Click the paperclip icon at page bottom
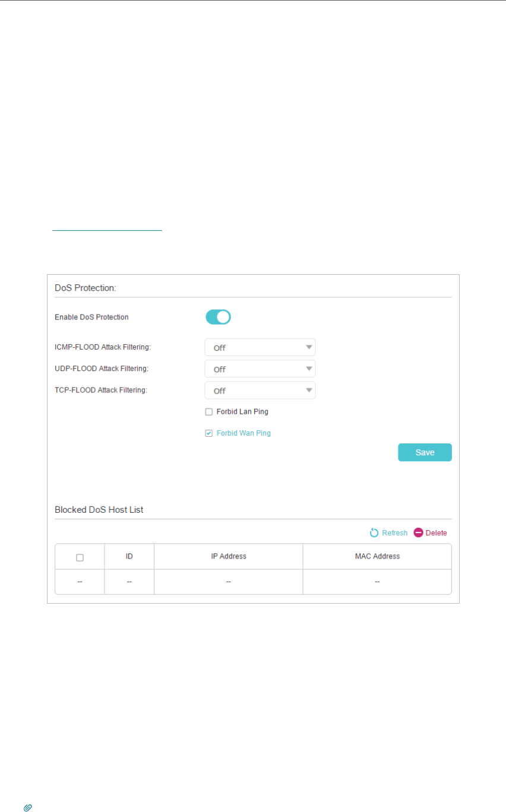The image size is (506, 812). [27, 808]
